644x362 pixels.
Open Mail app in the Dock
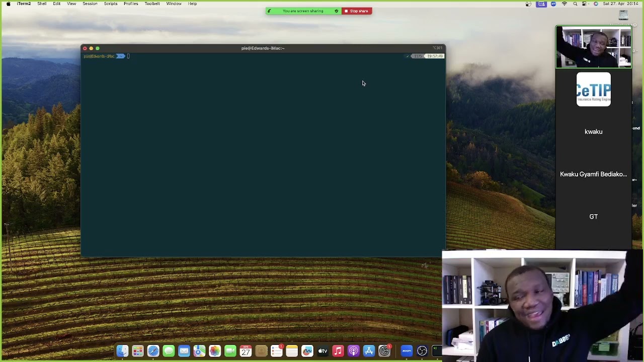point(184,351)
